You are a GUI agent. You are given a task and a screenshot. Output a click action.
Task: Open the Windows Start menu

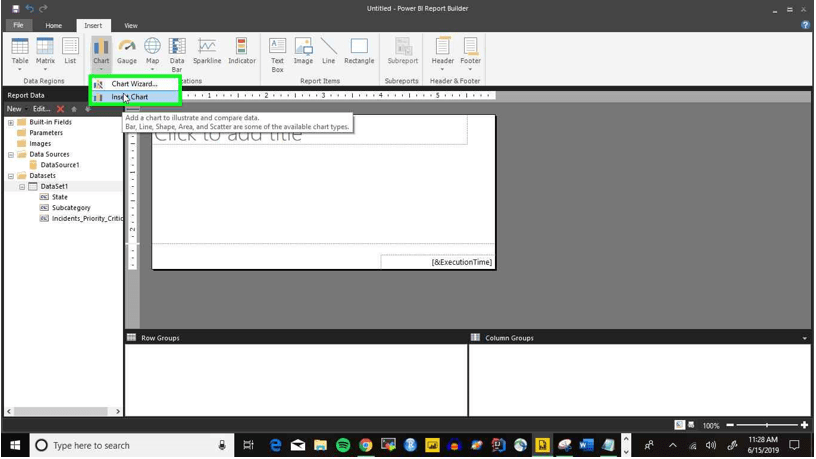[15, 445]
